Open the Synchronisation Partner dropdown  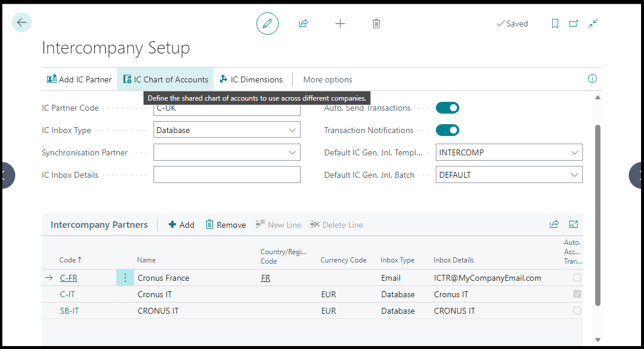292,152
